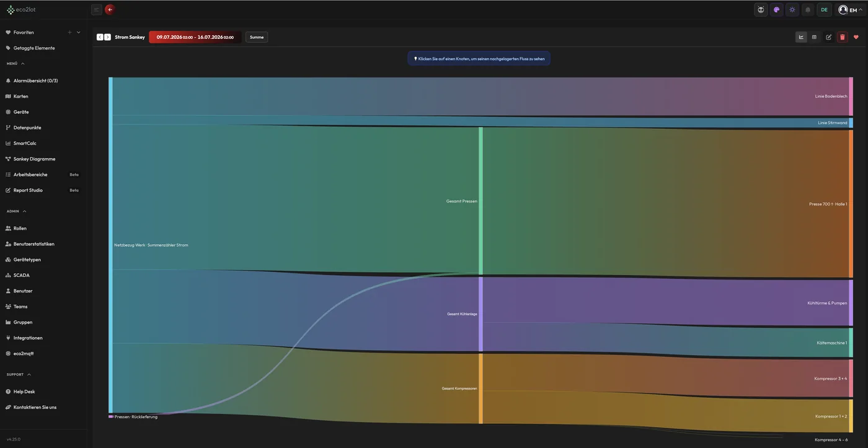
Task: Expand the EM user profile menu
Action: pos(850,9)
